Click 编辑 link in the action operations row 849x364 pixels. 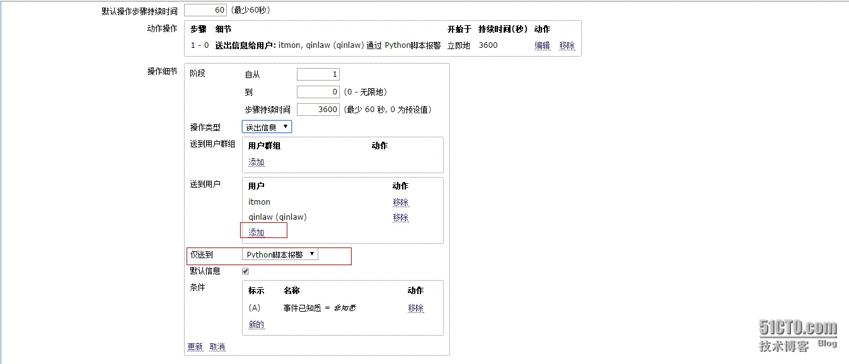click(542, 46)
